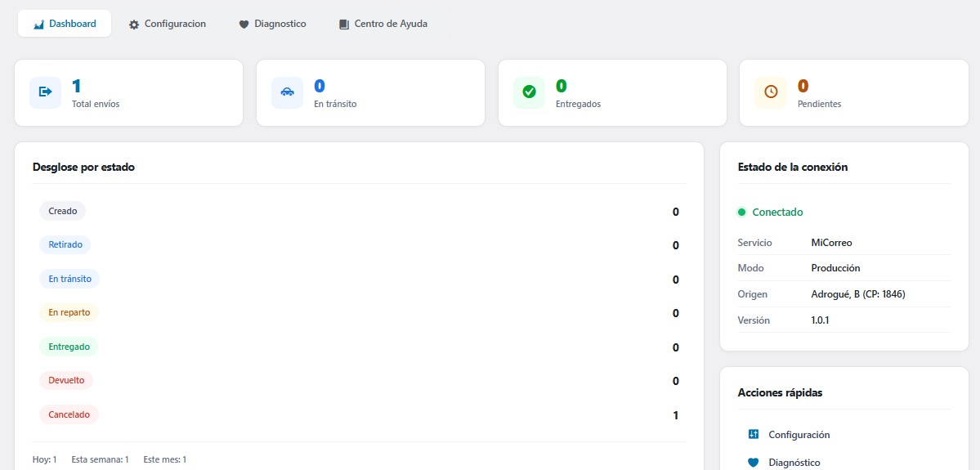This screenshot has height=470, width=980.
Task: Click the book icon in Centro de Ayuda tab
Action: [344, 25]
